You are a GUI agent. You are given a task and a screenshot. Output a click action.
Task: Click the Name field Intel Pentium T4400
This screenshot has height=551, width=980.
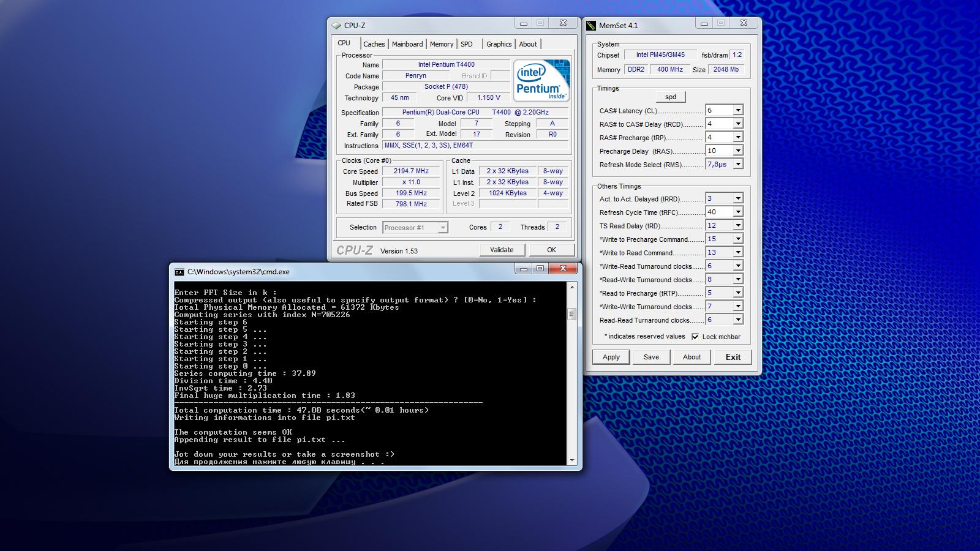[x=446, y=64]
